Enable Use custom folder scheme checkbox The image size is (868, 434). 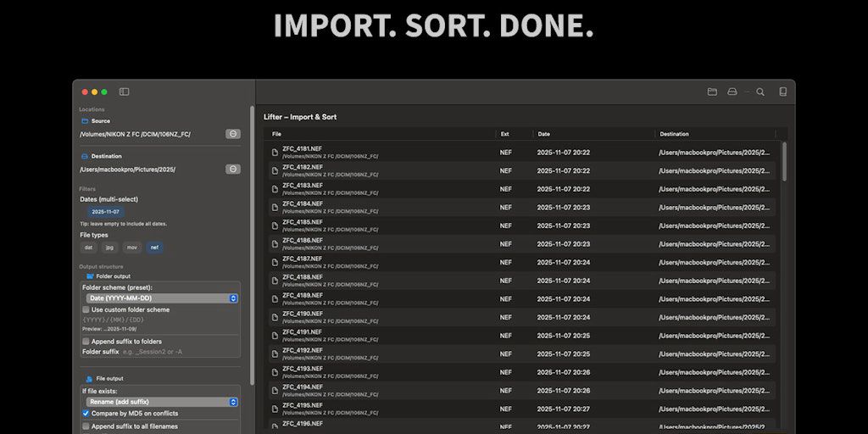(86, 309)
